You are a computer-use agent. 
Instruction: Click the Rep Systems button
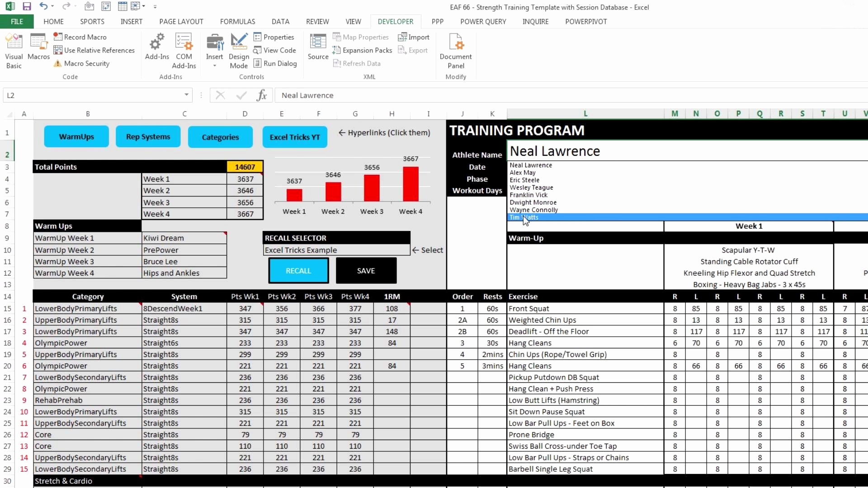[148, 136]
